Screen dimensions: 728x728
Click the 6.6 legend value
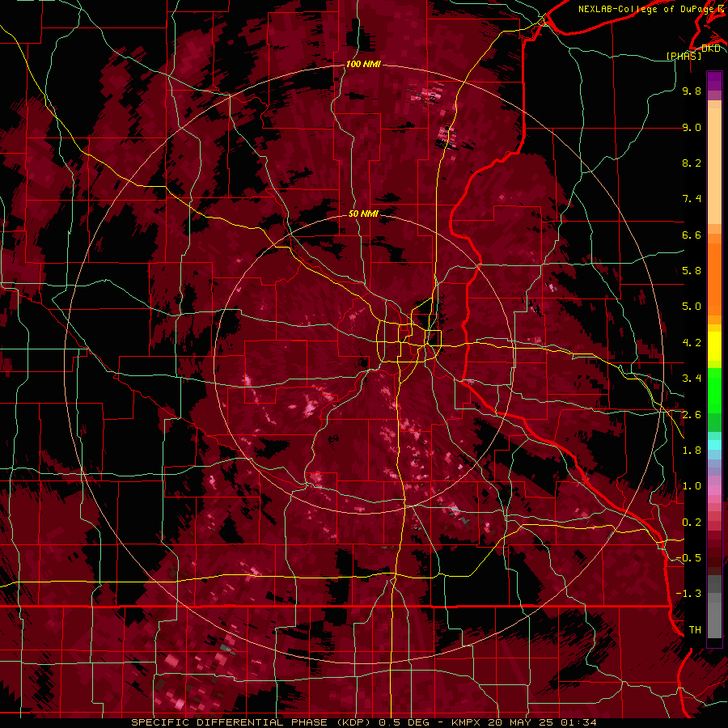(x=692, y=235)
